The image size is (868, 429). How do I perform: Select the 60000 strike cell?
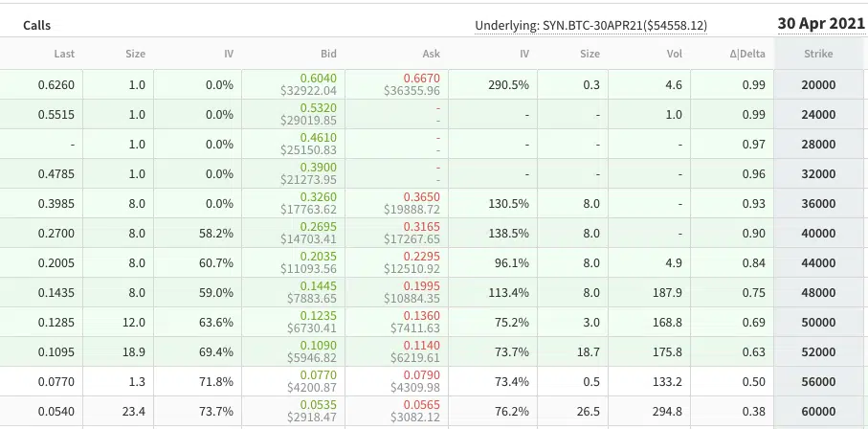pos(819,411)
